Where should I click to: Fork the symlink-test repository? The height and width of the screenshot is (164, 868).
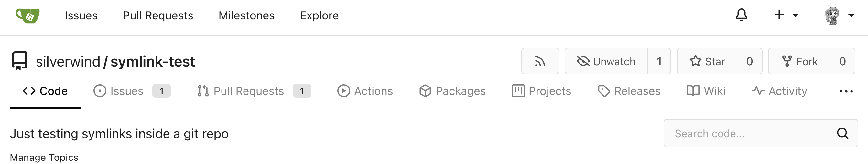coord(799,61)
